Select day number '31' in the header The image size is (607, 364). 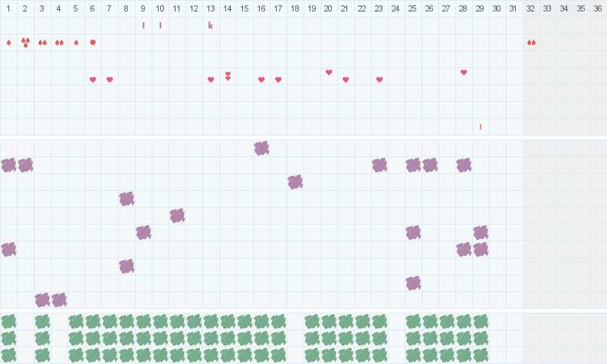click(x=513, y=8)
